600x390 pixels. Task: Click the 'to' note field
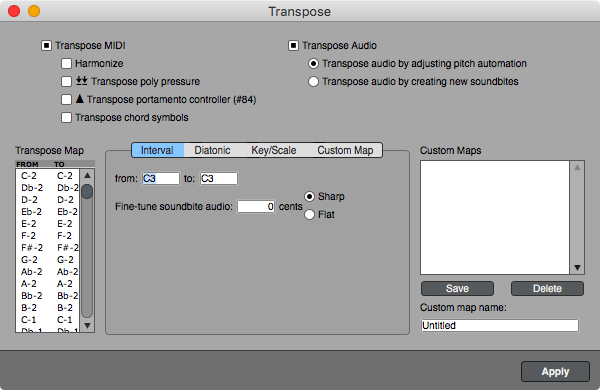pyautogui.click(x=218, y=178)
